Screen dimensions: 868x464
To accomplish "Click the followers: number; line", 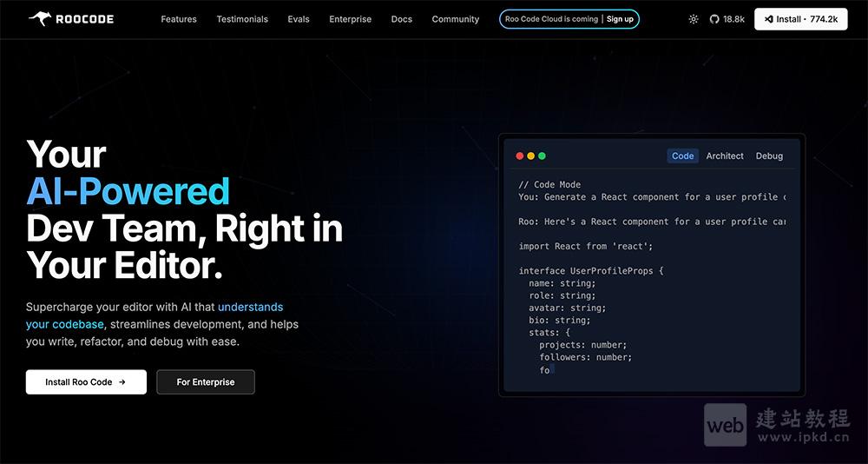I will click(586, 357).
